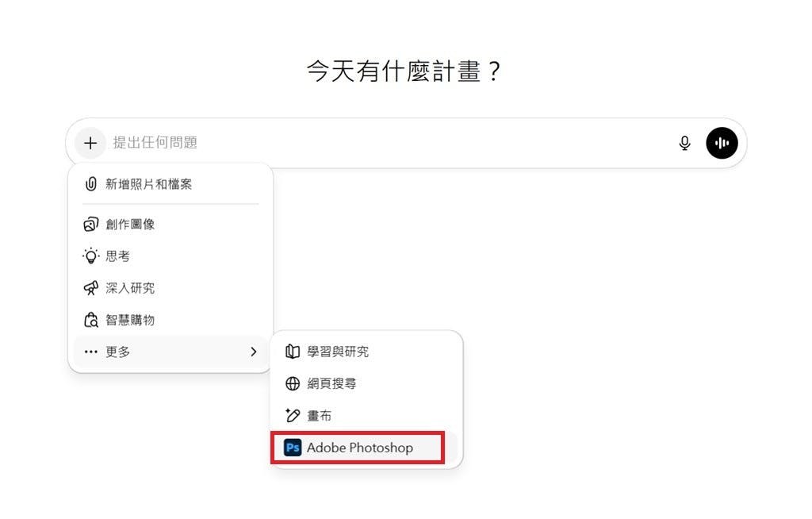This screenshot has height=519, width=812.
Task: Choose 深入研究 from the menu
Action: click(x=131, y=288)
